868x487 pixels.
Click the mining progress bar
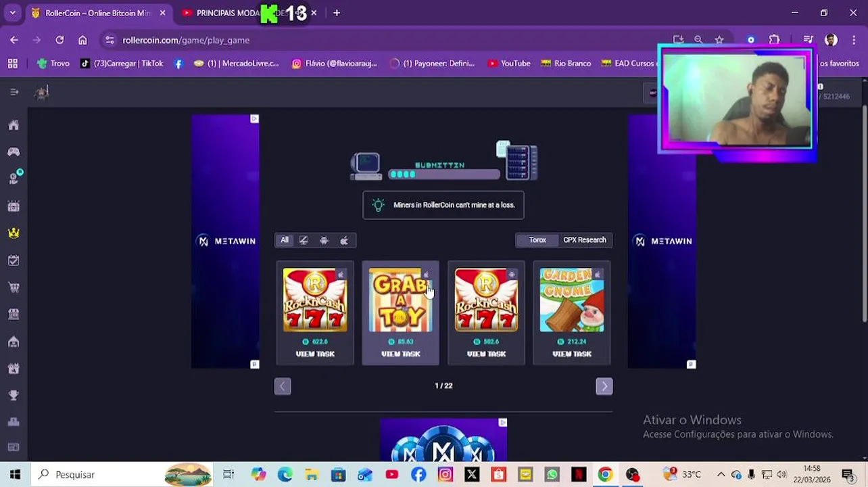444,175
